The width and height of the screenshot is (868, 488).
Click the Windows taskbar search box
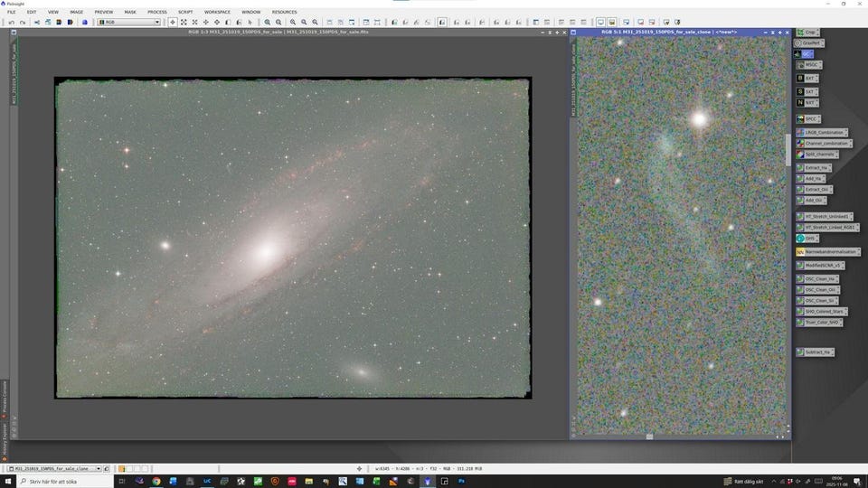(x=68, y=482)
